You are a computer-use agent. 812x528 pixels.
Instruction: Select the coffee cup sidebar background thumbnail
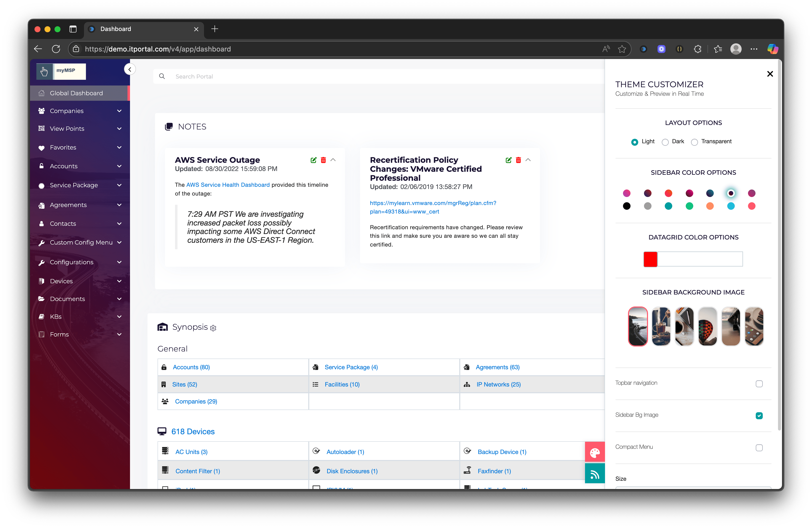tap(661, 326)
